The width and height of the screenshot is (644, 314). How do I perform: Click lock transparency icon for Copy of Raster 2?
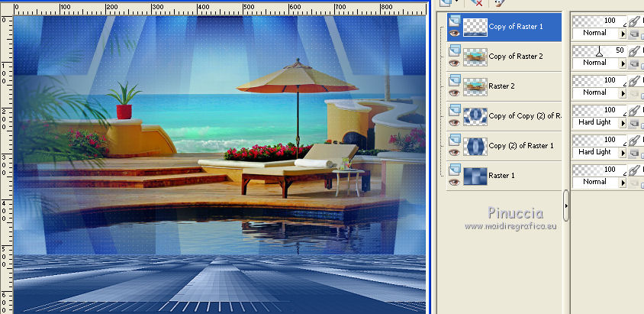pos(634,64)
